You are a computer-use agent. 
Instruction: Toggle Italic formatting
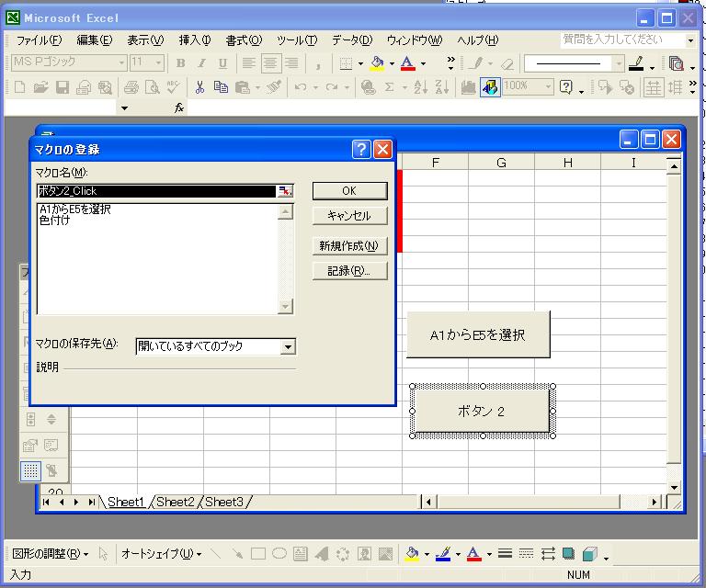[x=201, y=63]
